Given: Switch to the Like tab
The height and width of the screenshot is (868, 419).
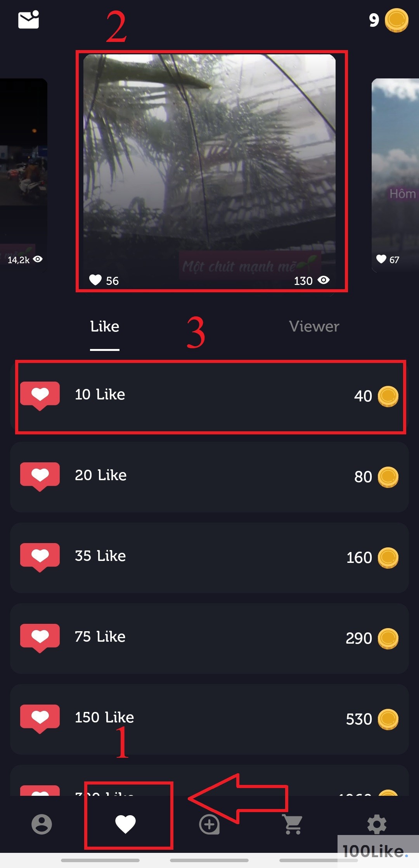Looking at the screenshot, I should [105, 326].
